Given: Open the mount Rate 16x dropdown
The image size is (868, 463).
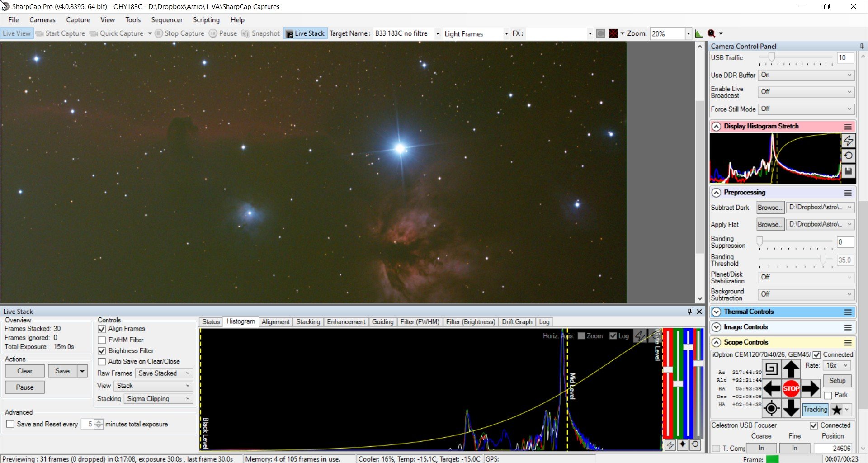Looking at the screenshot, I should [x=837, y=365].
